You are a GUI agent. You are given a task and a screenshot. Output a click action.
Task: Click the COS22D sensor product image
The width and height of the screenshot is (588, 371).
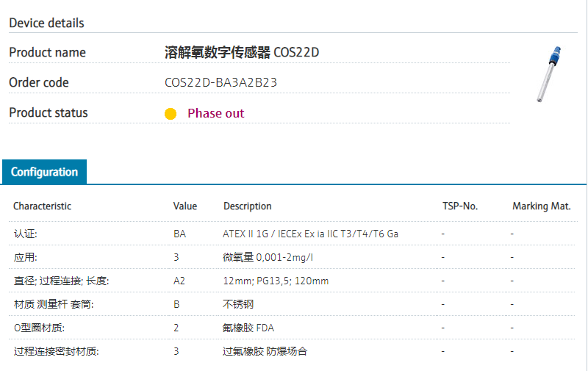[x=550, y=74]
